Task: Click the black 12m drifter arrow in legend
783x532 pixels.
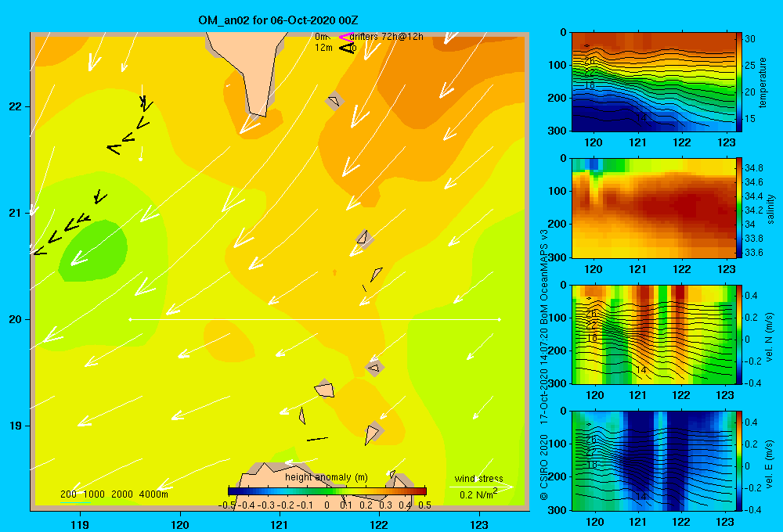Action: point(346,48)
